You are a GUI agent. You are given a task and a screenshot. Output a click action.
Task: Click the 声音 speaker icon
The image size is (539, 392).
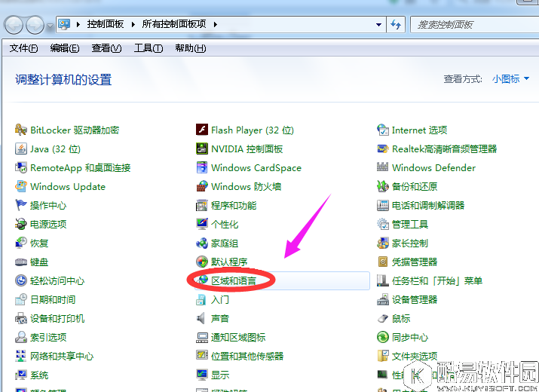(x=201, y=318)
